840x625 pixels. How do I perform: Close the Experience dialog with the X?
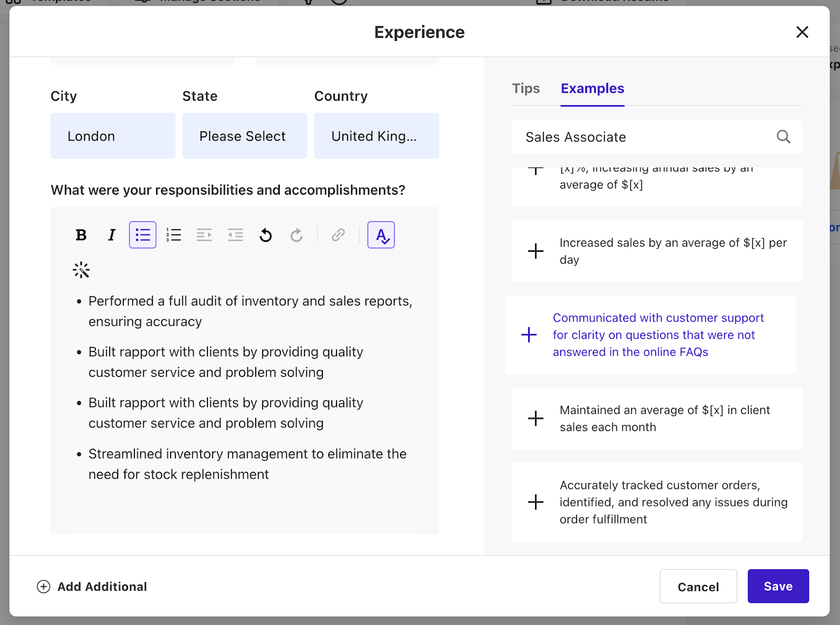pos(802,32)
